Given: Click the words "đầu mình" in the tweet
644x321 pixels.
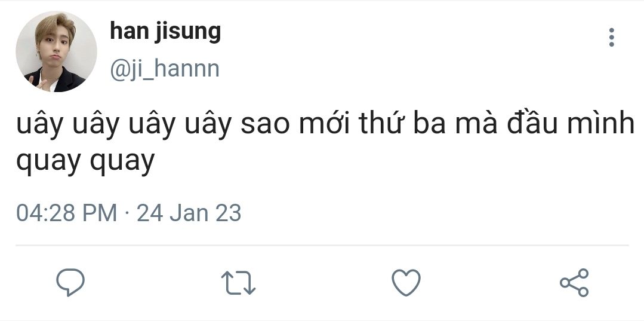Looking at the screenshot, I should [x=563, y=127].
